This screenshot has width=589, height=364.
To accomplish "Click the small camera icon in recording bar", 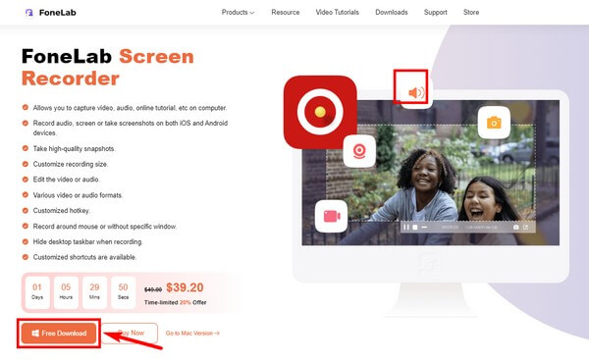I will pyautogui.click(x=516, y=227).
